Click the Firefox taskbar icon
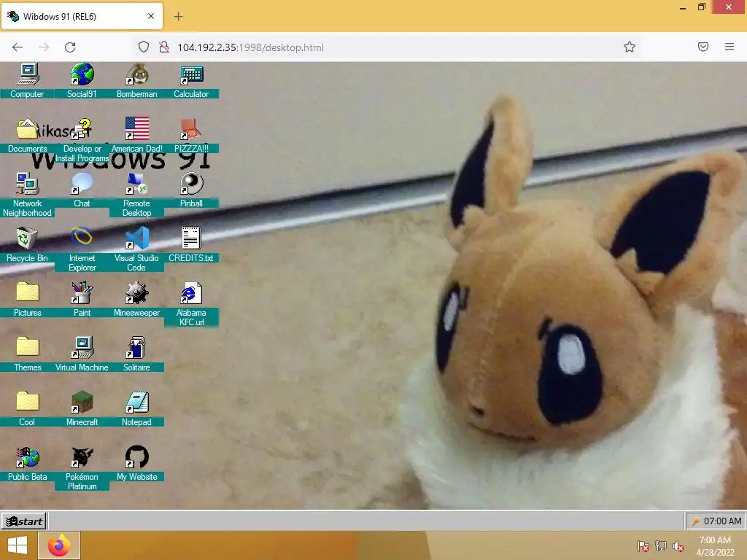The image size is (747, 560). (x=59, y=545)
